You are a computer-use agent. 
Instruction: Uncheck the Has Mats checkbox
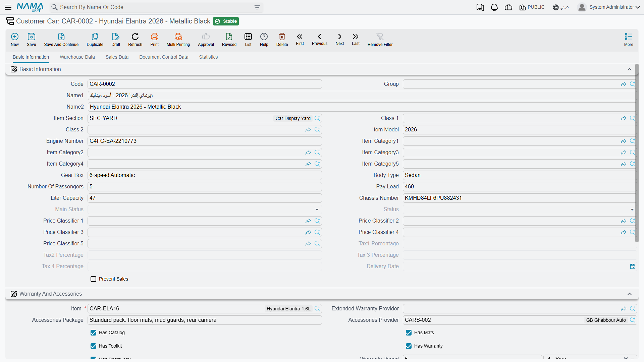409,333
